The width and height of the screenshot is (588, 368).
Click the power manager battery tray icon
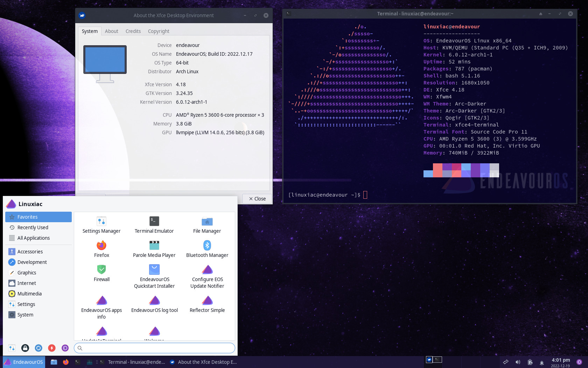(530, 362)
